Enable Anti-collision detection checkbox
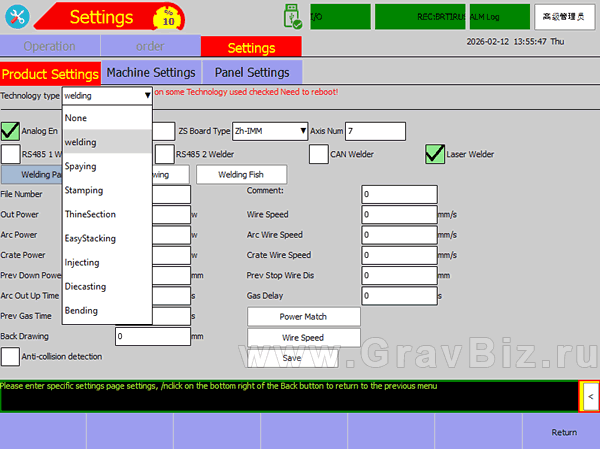Image resolution: width=600 pixels, height=449 pixels. tap(10, 356)
